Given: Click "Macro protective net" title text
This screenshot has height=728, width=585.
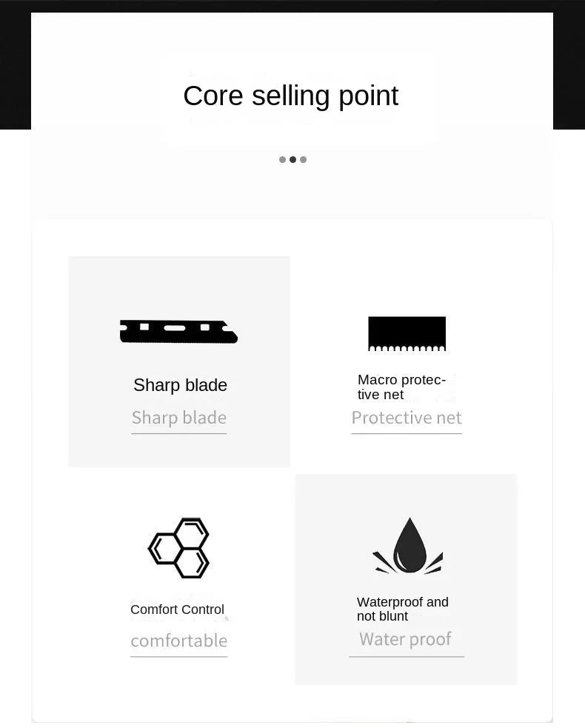Looking at the screenshot, I should tap(401, 387).
